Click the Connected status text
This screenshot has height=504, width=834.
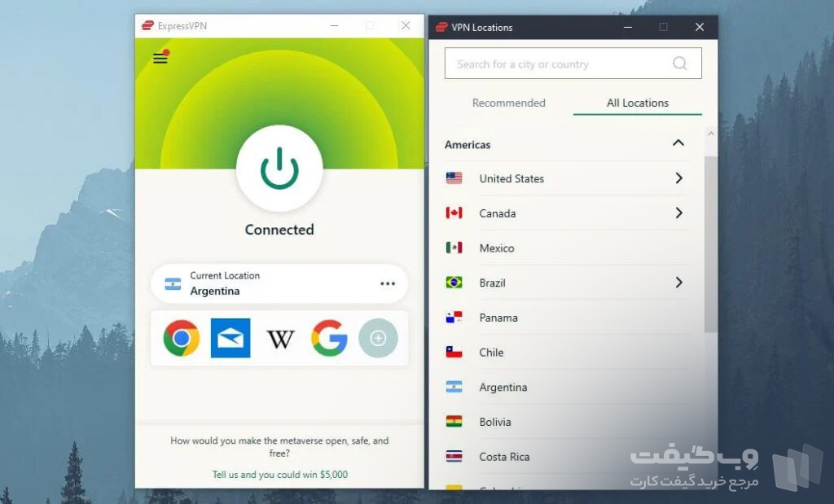(x=279, y=230)
